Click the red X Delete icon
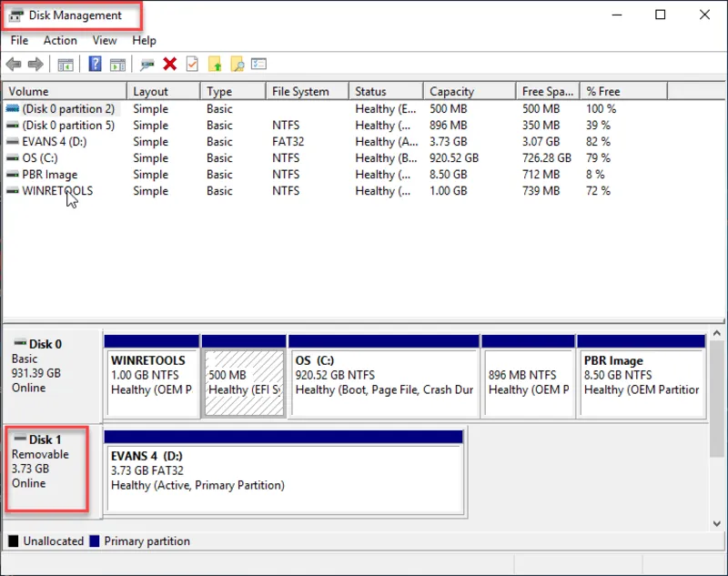The width and height of the screenshot is (728, 576). coord(169,64)
